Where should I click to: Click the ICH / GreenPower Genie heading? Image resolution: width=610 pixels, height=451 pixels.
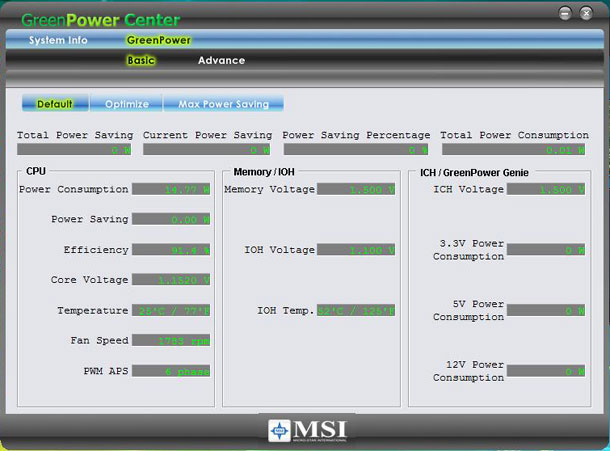pyautogui.click(x=474, y=172)
